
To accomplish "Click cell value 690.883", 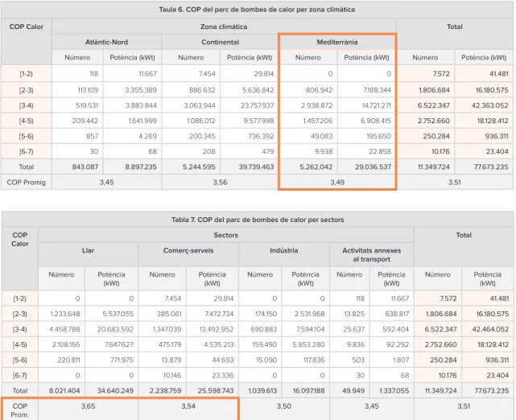I will [x=263, y=329].
